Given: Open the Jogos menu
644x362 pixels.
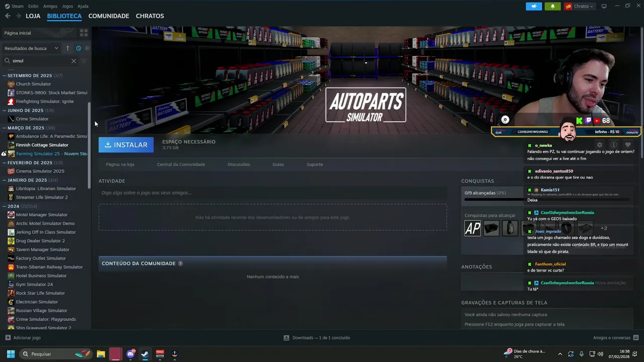Looking at the screenshot, I should point(67,6).
